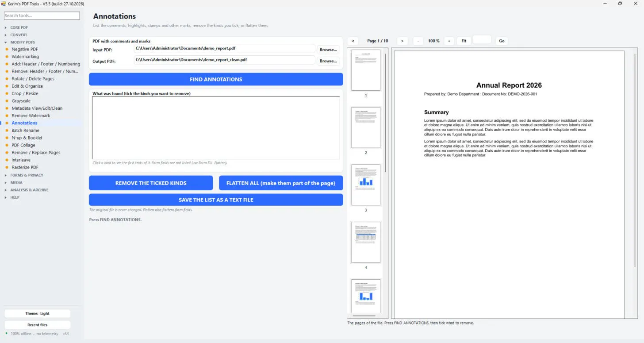
Task: Zoom out with the minus button
Action: tap(418, 41)
